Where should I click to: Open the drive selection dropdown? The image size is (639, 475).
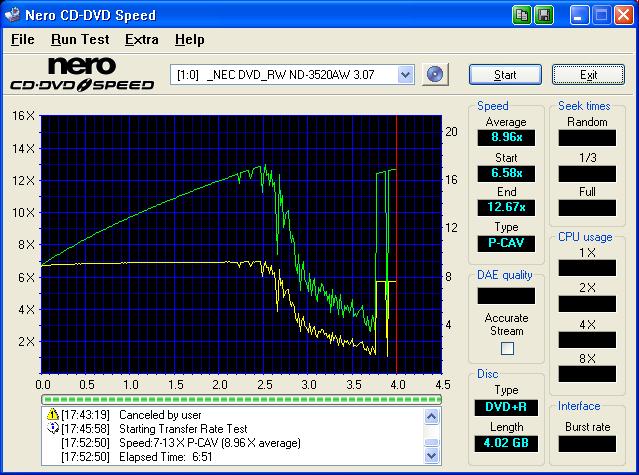[405, 75]
